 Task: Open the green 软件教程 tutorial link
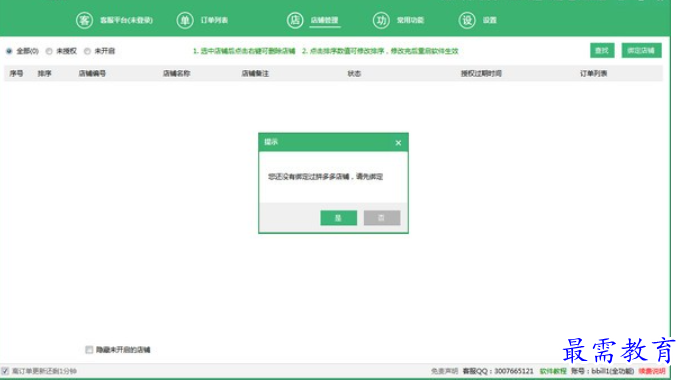pyautogui.click(x=553, y=371)
